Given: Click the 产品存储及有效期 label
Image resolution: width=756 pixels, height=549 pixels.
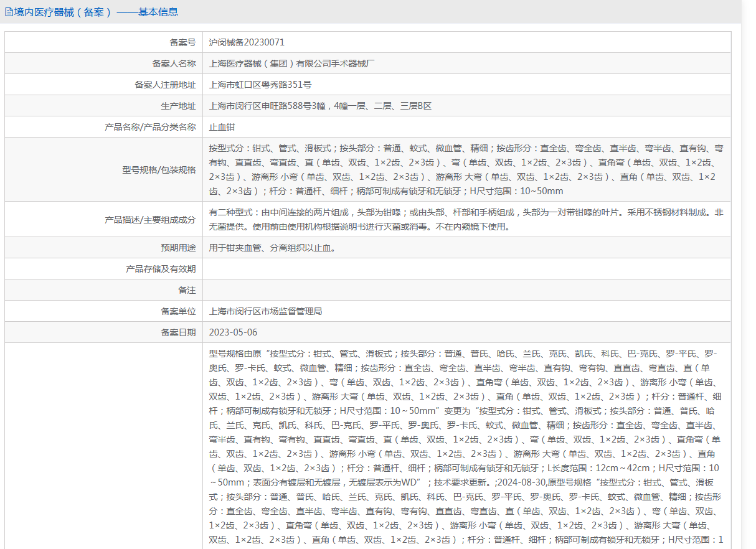Looking at the screenshot, I should 161,269.
